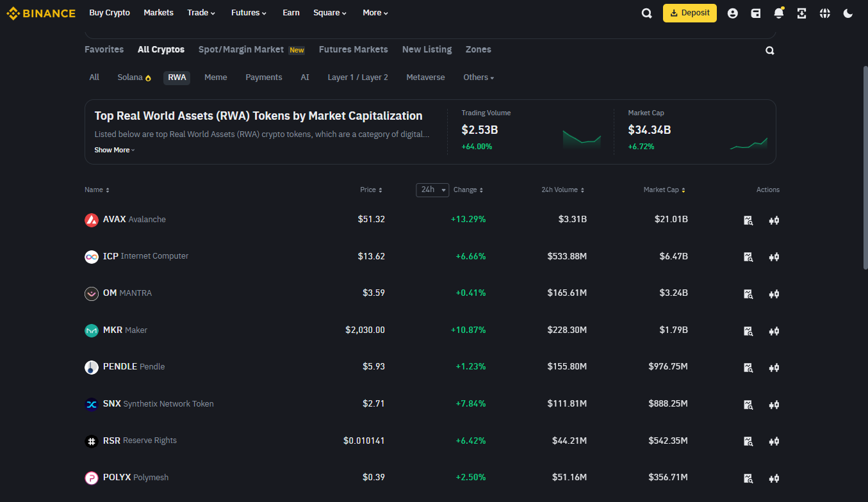Open PENDLE detail page icon
Viewport: 868px width, 502px height.
(748, 368)
